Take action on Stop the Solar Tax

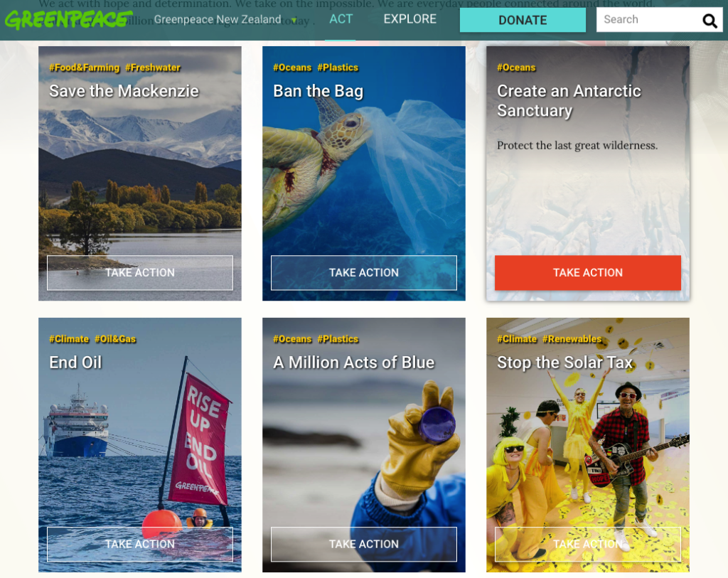point(587,544)
